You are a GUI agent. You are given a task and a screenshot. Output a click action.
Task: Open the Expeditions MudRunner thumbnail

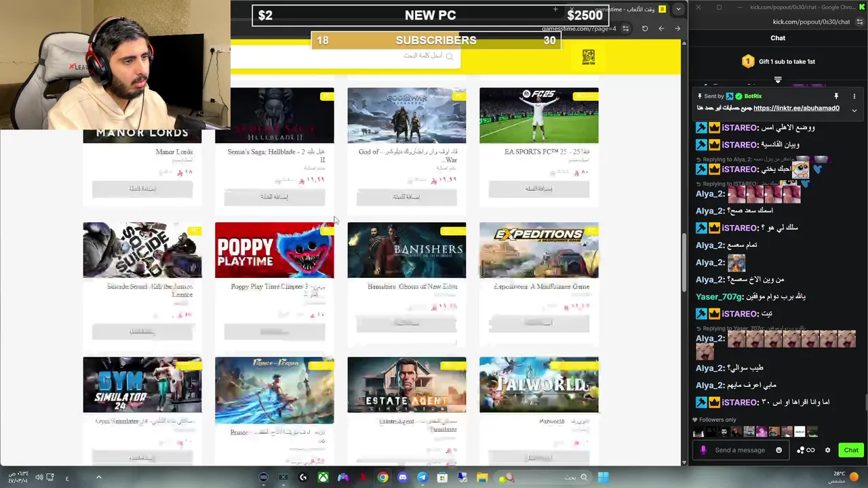click(539, 250)
